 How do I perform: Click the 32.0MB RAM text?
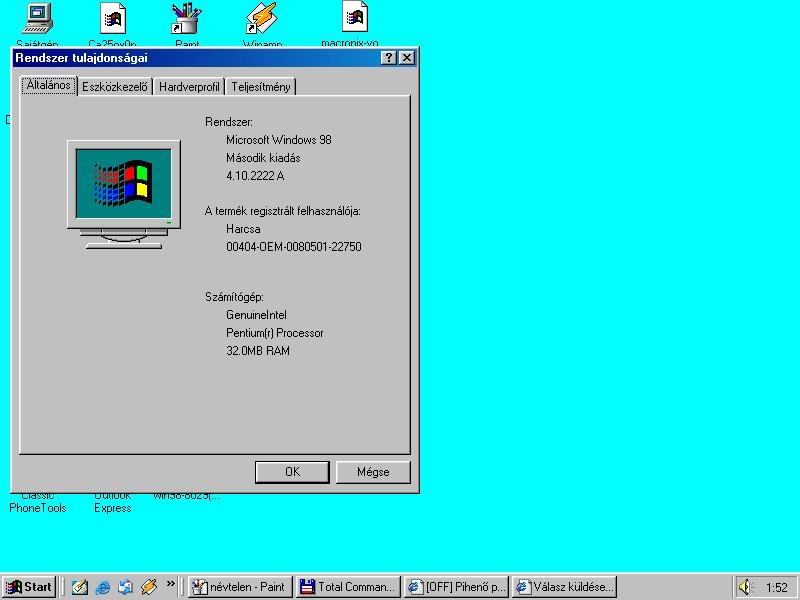click(x=258, y=351)
